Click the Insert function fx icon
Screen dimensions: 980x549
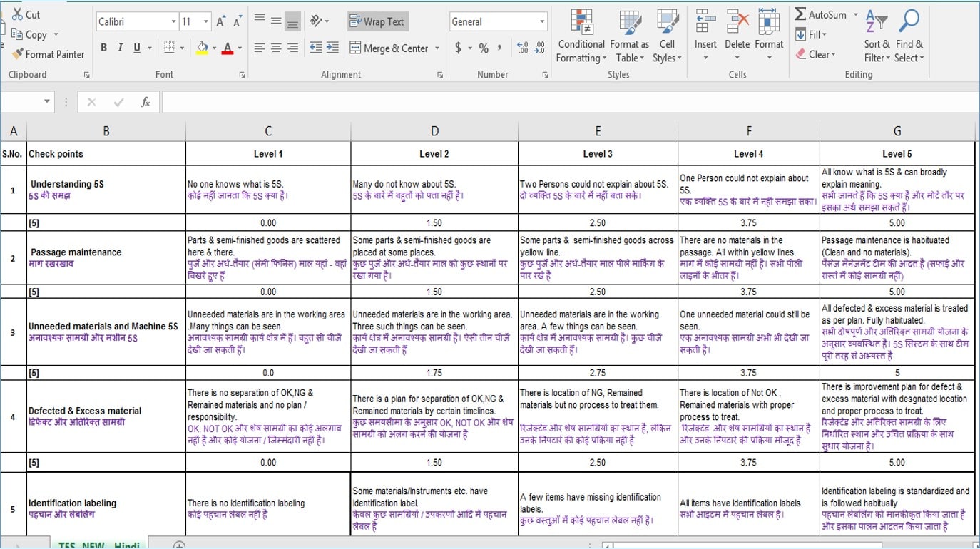coord(146,102)
